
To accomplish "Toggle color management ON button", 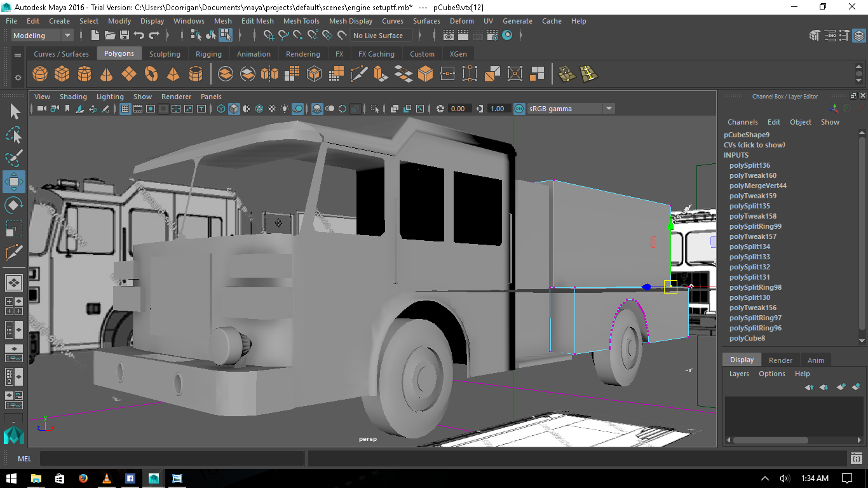I will (x=519, y=109).
